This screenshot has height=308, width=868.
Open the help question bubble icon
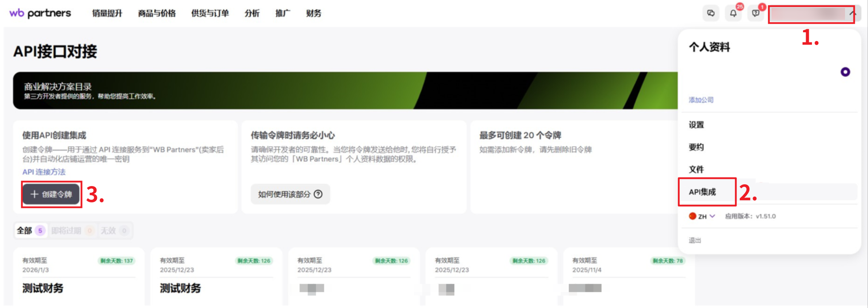point(756,13)
